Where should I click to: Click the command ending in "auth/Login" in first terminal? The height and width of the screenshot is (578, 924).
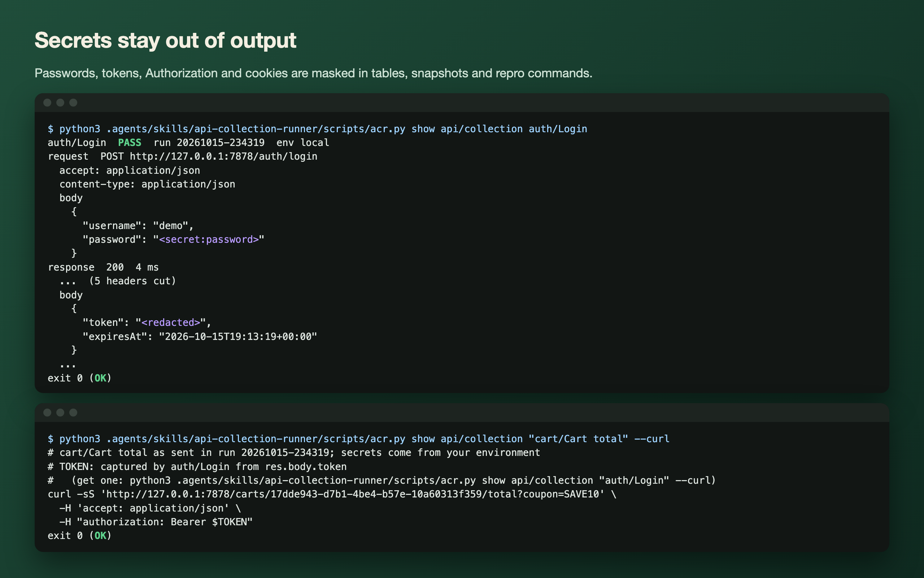(317, 129)
